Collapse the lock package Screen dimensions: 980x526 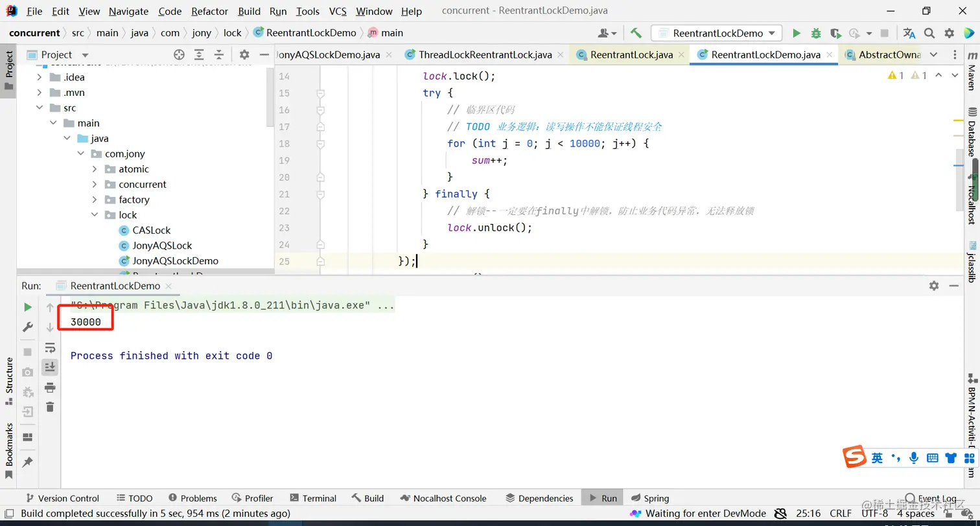95,215
